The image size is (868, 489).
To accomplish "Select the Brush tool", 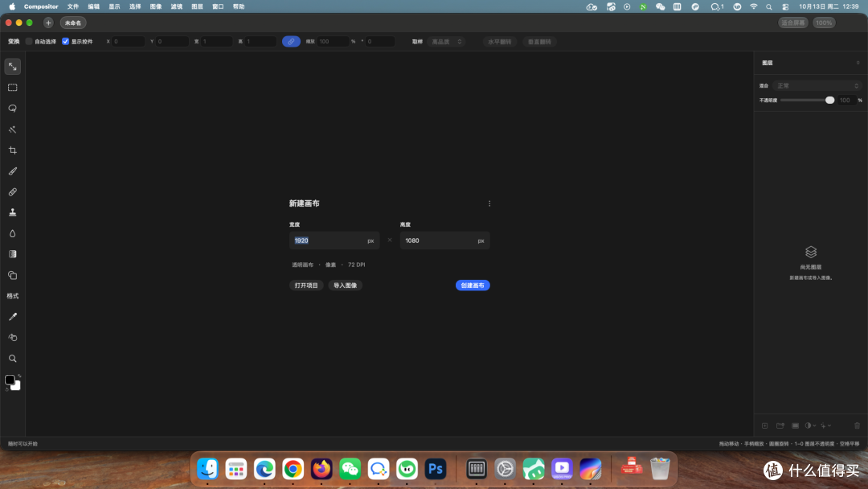I will click(13, 171).
